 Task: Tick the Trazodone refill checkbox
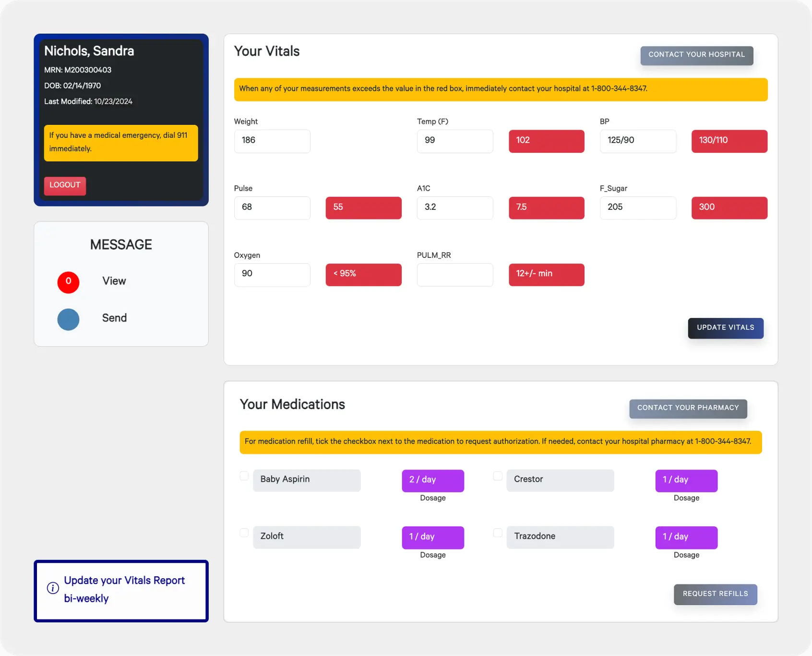[x=498, y=533]
